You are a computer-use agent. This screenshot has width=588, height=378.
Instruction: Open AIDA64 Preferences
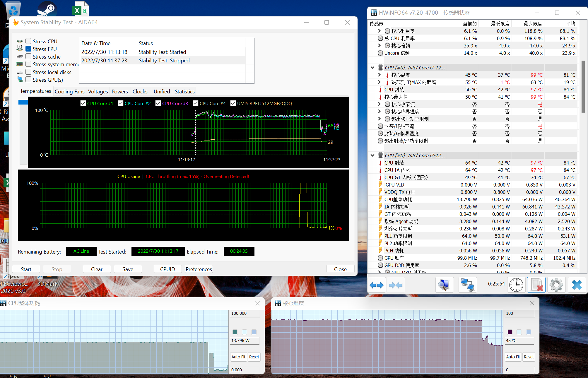coord(199,269)
